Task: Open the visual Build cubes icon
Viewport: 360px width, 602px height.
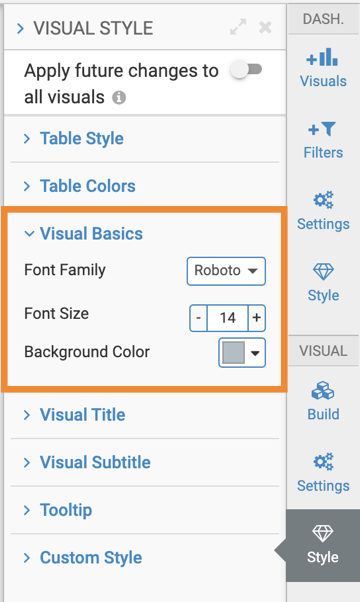Action: point(323,391)
